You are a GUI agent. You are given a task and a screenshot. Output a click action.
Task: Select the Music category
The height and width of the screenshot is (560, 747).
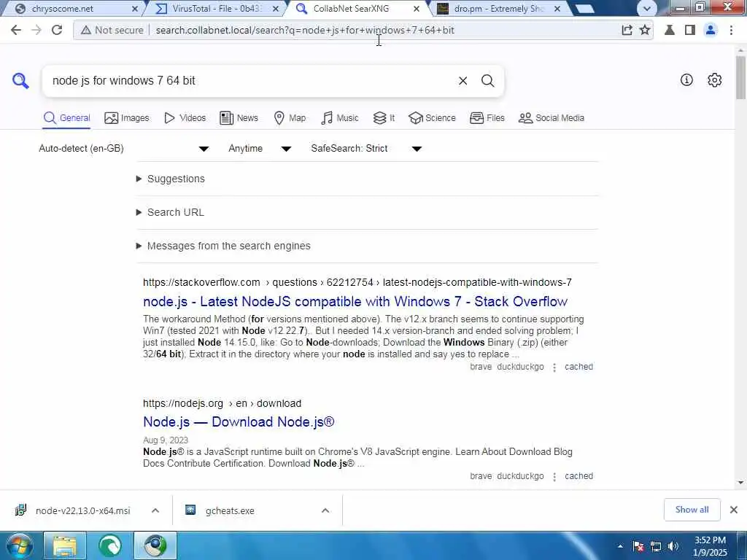pyautogui.click(x=340, y=118)
